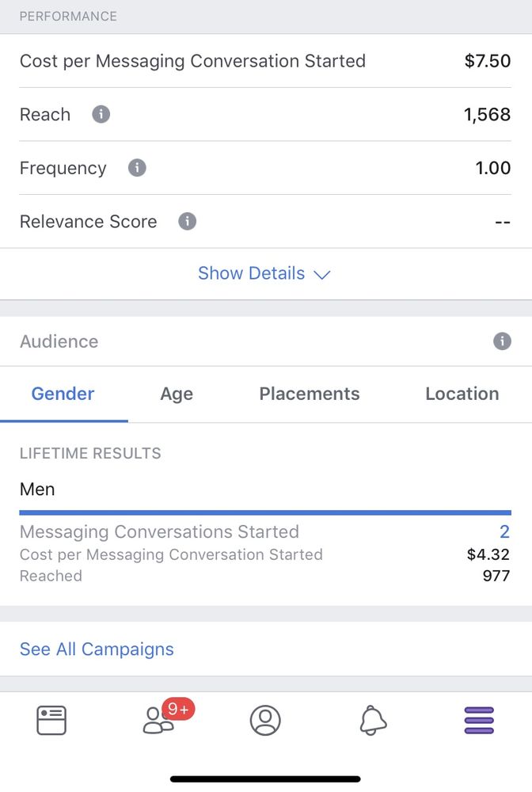
Task: Expand Show Details
Action: click(264, 273)
